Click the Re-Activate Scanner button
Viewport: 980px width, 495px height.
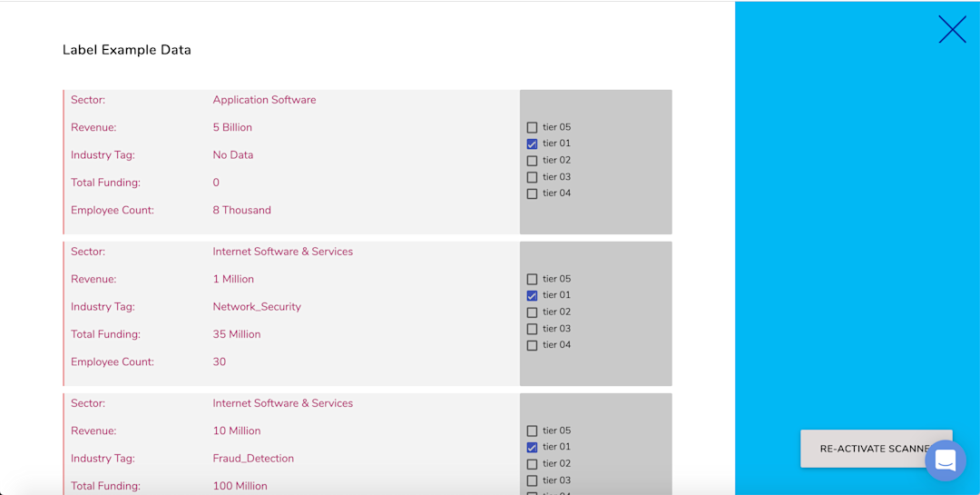(877, 449)
